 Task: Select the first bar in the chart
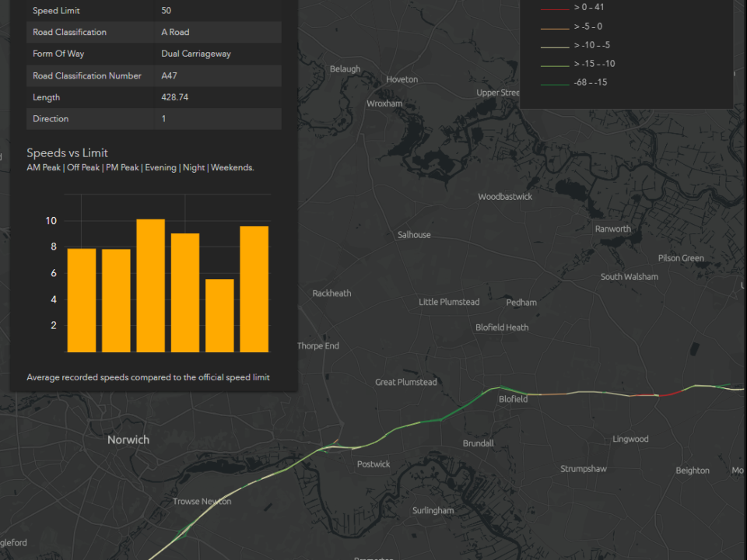point(82,300)
